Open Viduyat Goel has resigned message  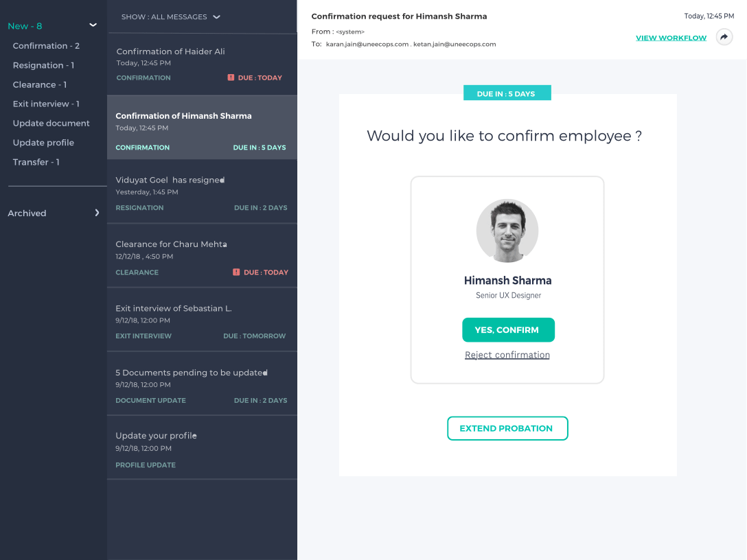tap(202, 192)
